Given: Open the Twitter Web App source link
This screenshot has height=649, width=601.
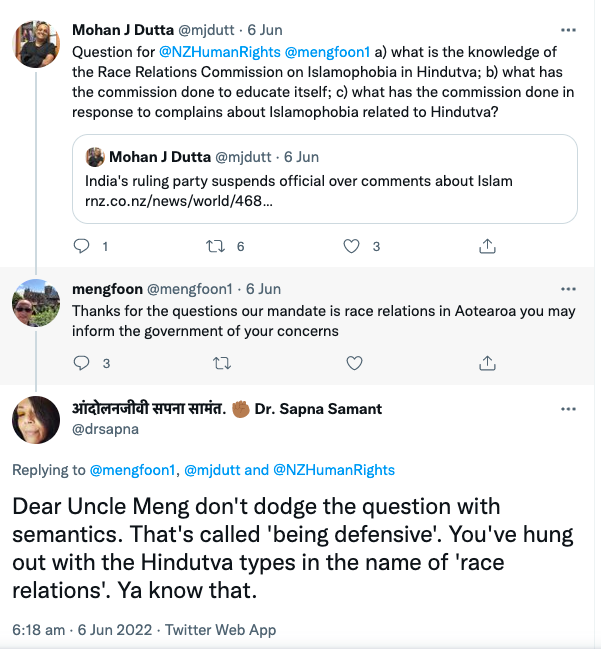Looking at the screenshot, I should [x=221, y=630].
